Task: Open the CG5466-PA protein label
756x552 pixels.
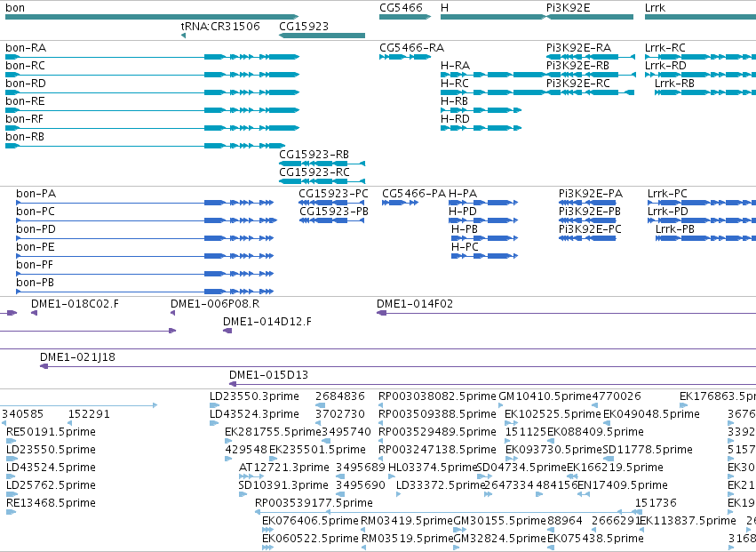Action: coord(414,194)
